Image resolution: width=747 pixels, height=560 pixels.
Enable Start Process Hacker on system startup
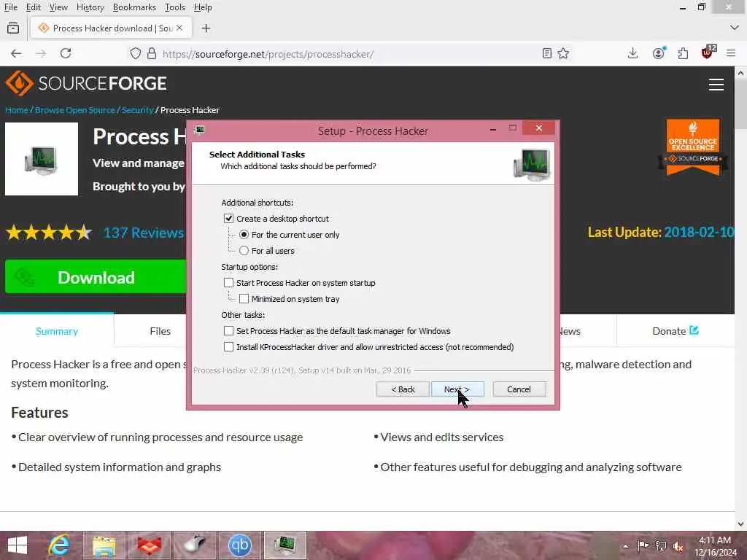[x=228, y=283]
